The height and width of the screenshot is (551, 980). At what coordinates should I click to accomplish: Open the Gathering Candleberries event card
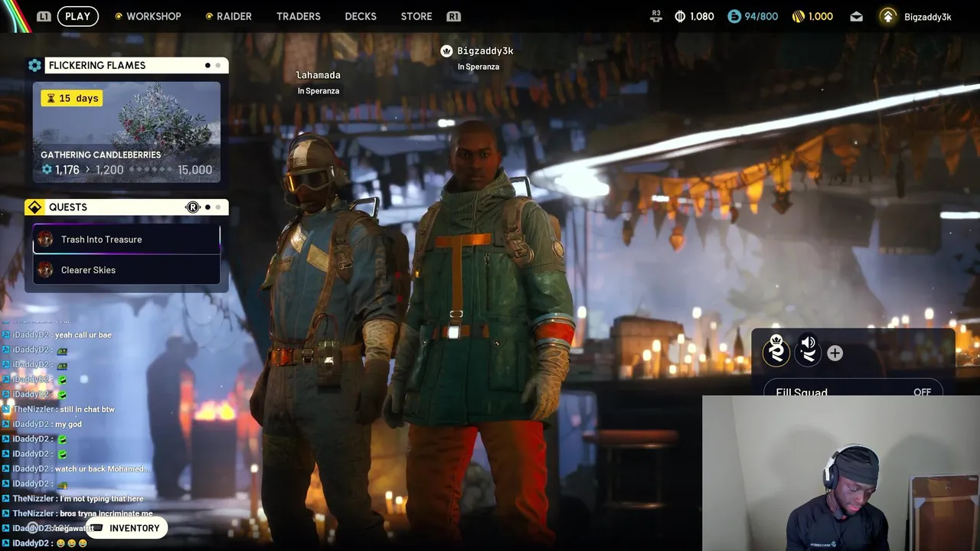(x=126, y=132)
